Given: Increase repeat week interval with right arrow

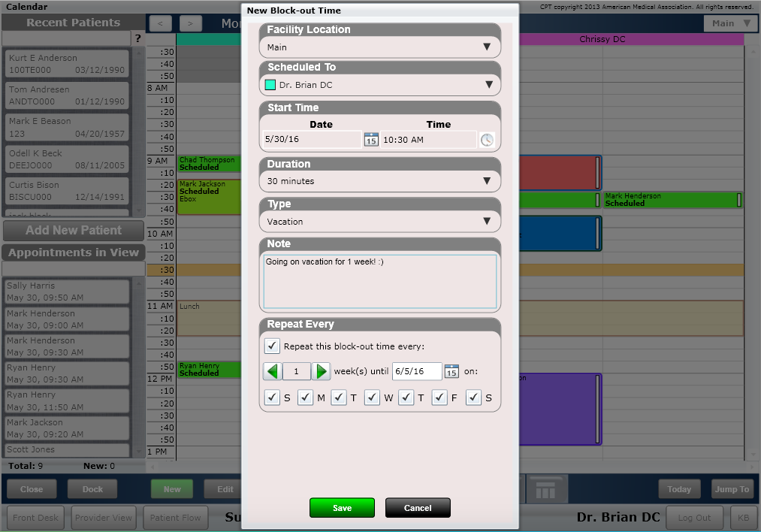Looking at the screenshot, I should click(x=321, y=371).
